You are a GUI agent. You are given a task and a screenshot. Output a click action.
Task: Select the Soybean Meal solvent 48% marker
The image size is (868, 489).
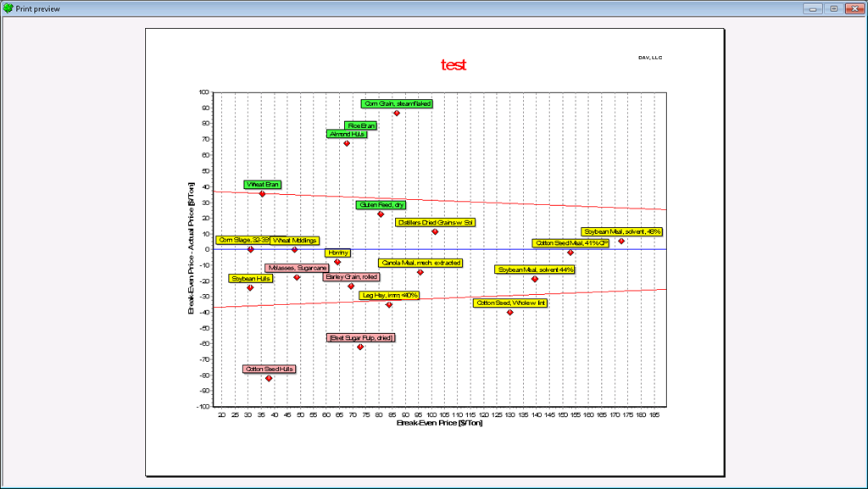(x=621, y=241)
